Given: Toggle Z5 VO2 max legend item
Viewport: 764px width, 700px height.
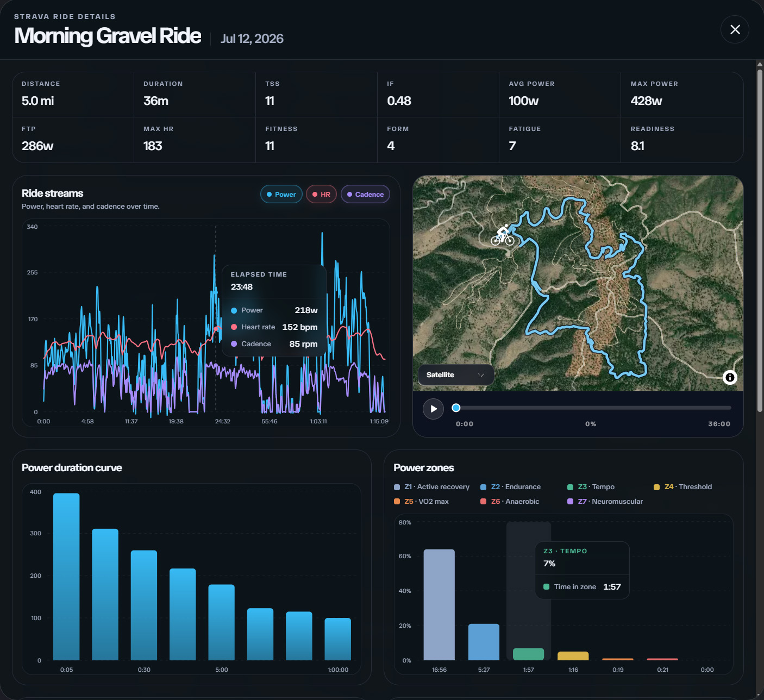Looking at the screenshot, I should [421, 502].
